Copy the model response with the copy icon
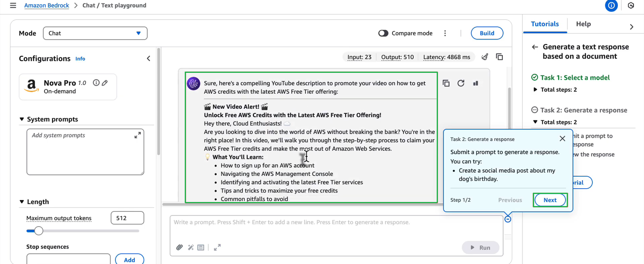The height and width of the screenshot is (264, 644). [446, 83]
